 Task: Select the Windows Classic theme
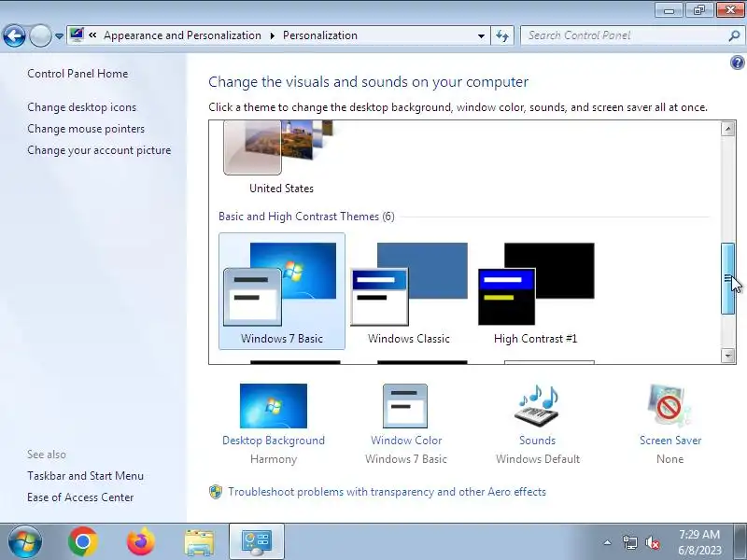(x=409, y=291)
